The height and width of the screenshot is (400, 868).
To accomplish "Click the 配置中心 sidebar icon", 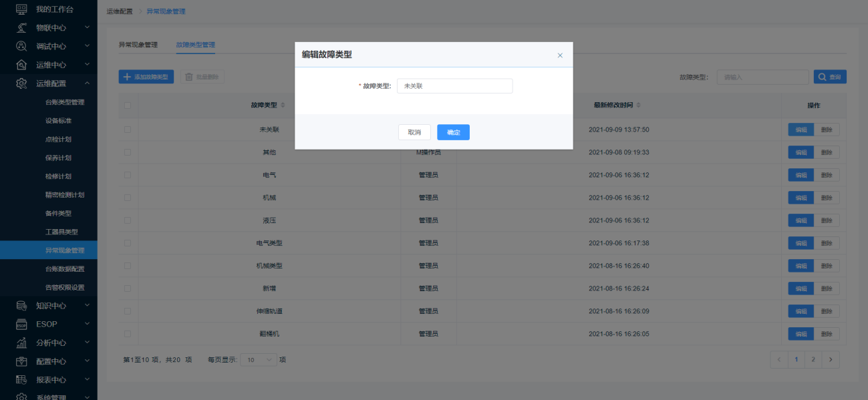I will tap(21, 361).
